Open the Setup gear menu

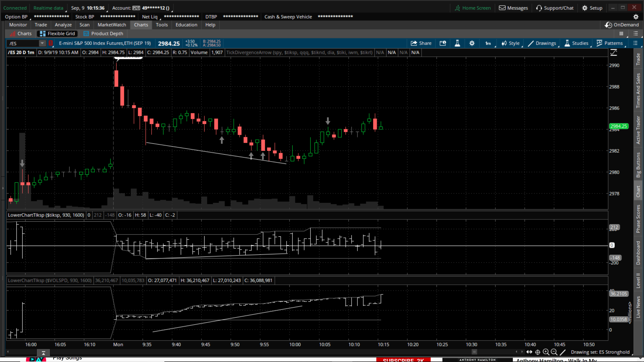tap(592, 8)
